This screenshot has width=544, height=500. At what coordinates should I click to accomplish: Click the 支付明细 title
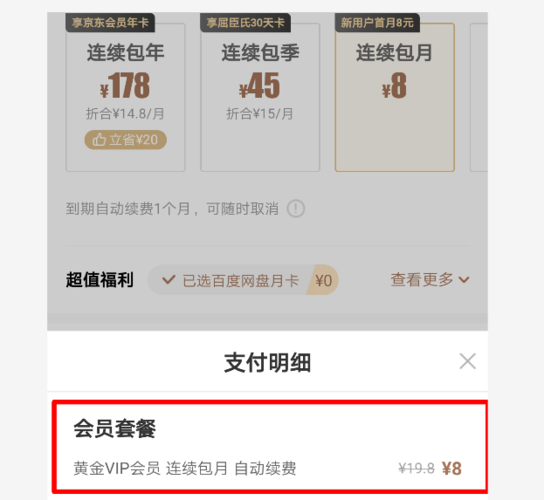pos(267,363)
